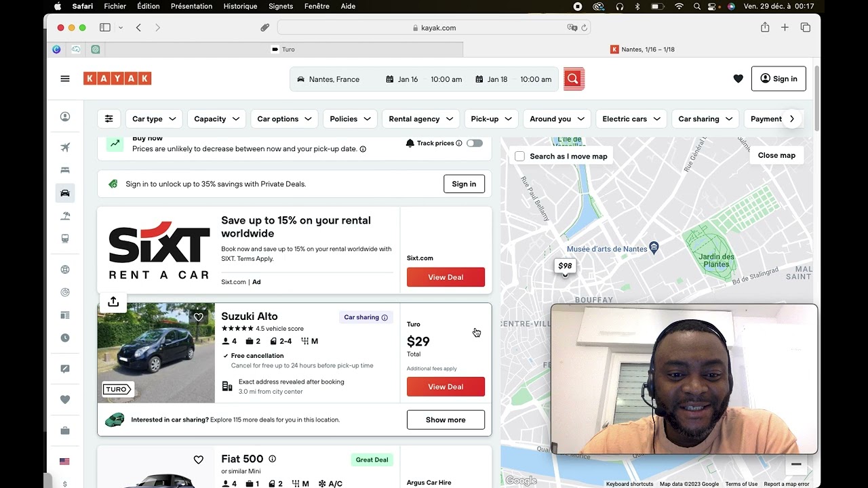Select the Cars icon in sidebar
The image size is (868, 488).
click(x=65, y=193)
